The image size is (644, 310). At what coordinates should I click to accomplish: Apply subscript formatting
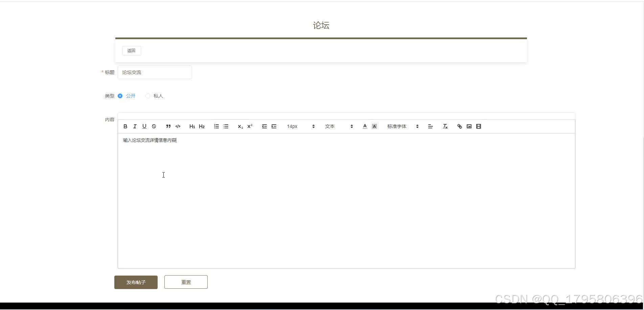tap(240, 126)
